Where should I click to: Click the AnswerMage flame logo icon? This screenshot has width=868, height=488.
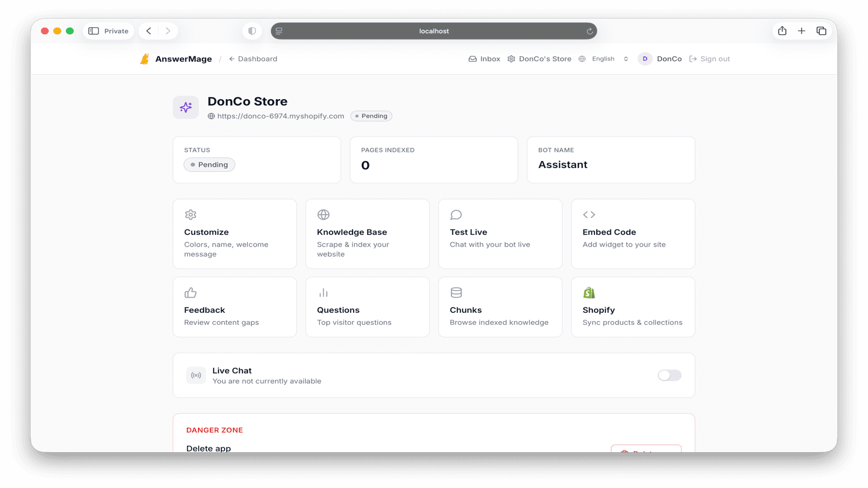pyautogui.click(x=144, y=59)
